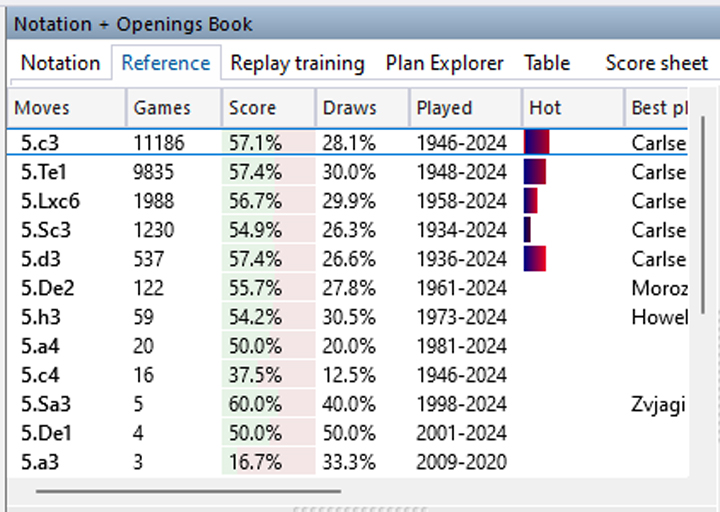This screenshot has height=512, width=720.
Task: Sort by the Score column header
Action: 252,108
